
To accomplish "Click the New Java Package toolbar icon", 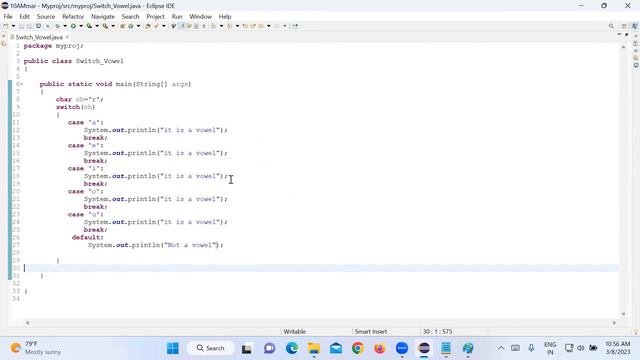I will (x=122, y=26).
